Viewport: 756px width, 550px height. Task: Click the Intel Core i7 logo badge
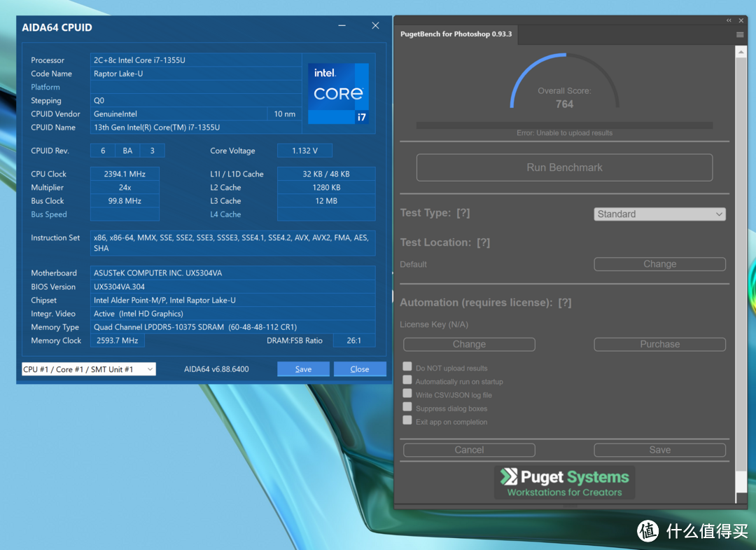[339, 93]
